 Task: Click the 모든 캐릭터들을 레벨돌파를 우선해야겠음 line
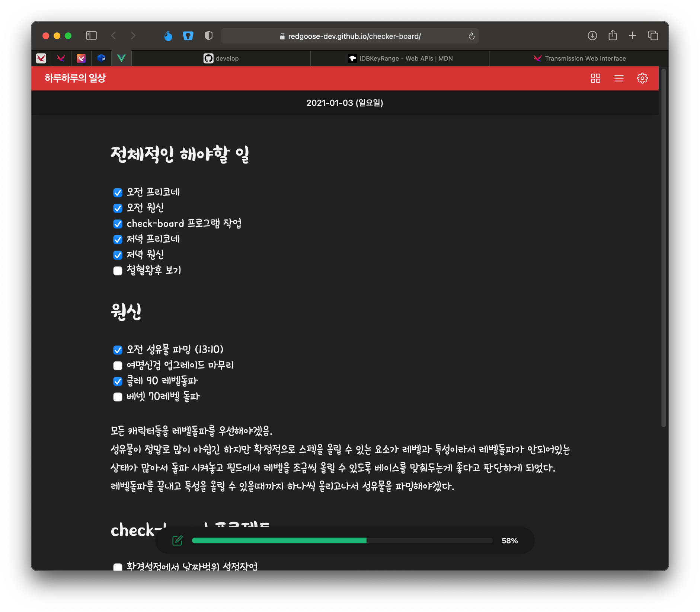pyautogui.click(x=191, y=431)
